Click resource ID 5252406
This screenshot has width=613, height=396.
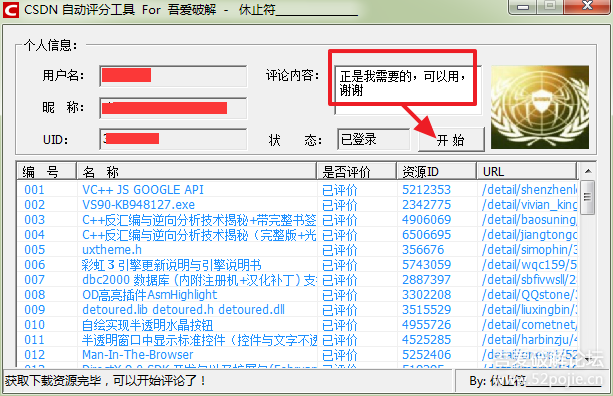[427, 355]
